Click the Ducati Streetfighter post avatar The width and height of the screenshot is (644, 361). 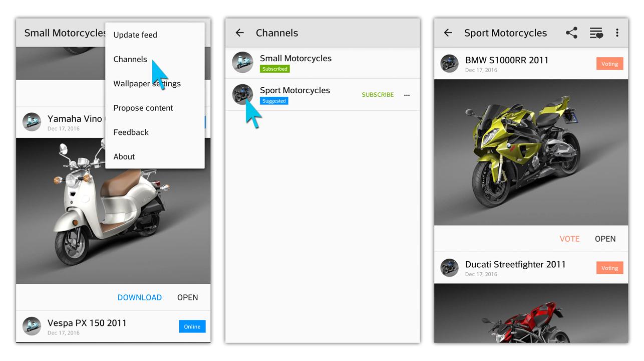click(x=449, y=268)
